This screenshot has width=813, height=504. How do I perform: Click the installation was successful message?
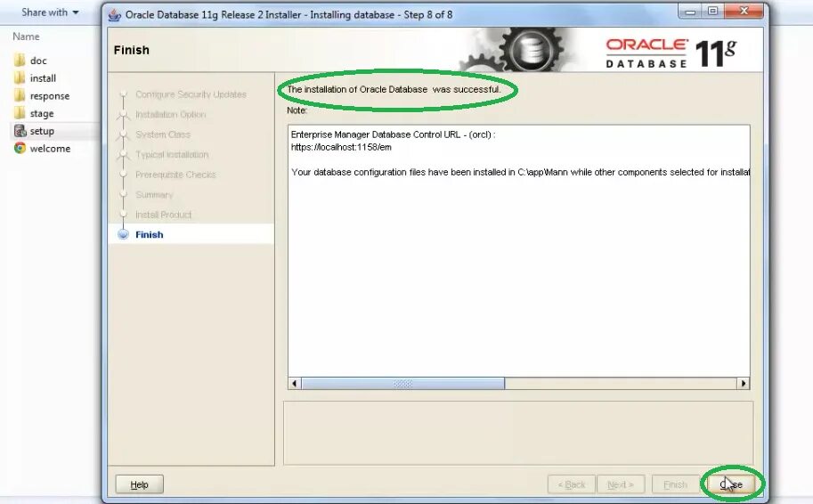click(x=394, y=89)
